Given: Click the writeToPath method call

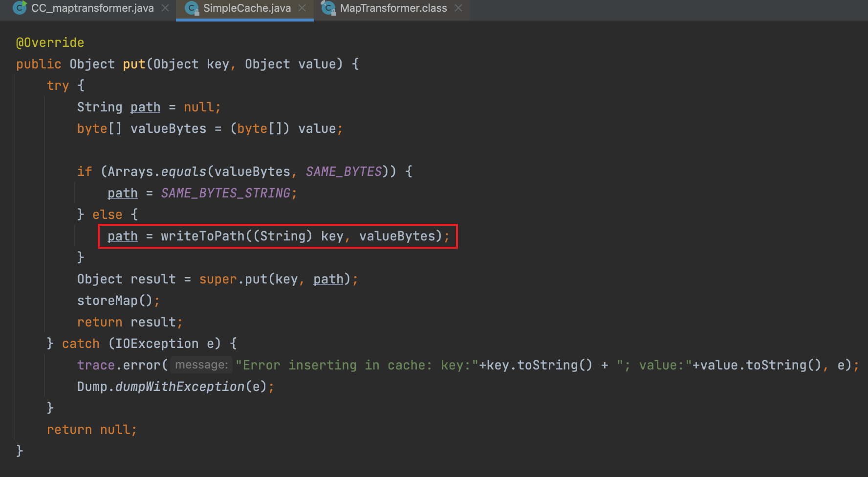Looking at the screenshot, I should (x=202, y=236).
